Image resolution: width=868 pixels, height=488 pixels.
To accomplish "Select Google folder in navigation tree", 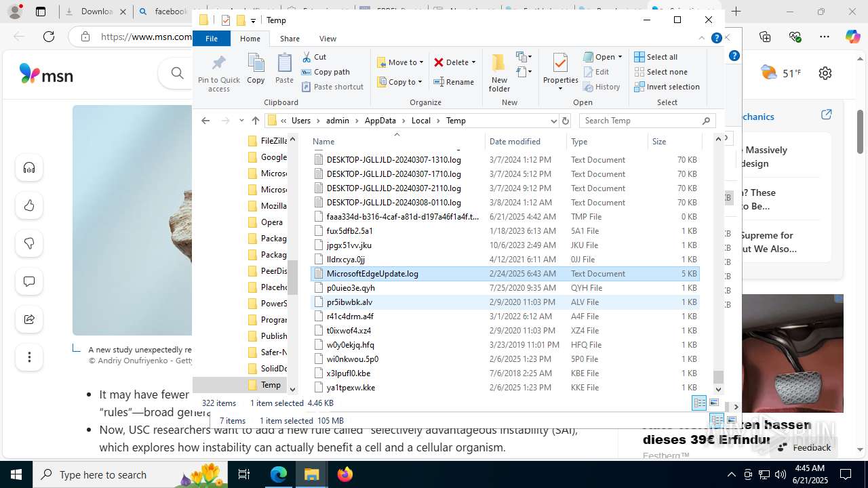I will pyautogui.click(x=267, y=157).
